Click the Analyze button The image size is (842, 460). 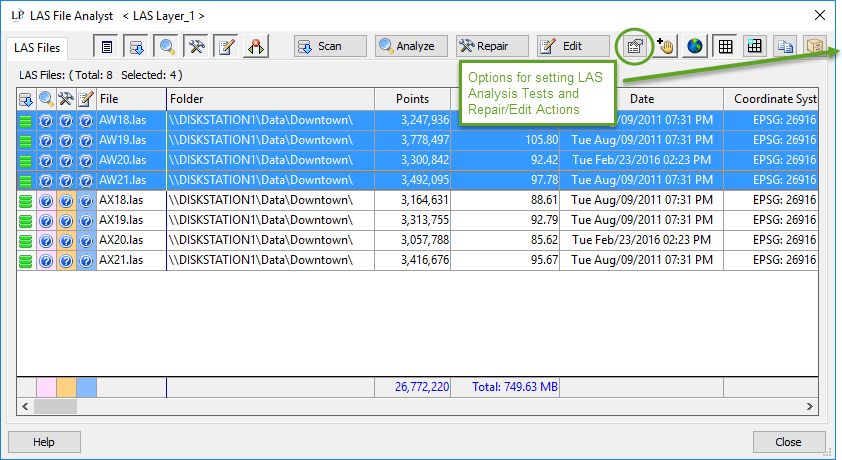(411, 46)
